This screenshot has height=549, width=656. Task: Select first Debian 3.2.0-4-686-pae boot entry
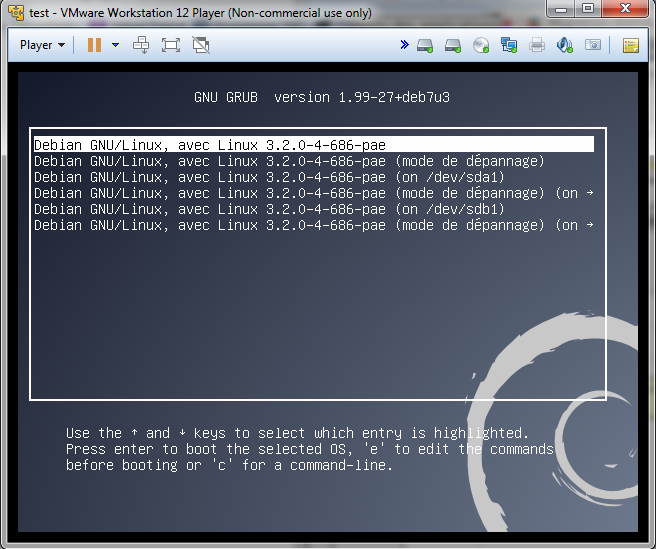210,145
